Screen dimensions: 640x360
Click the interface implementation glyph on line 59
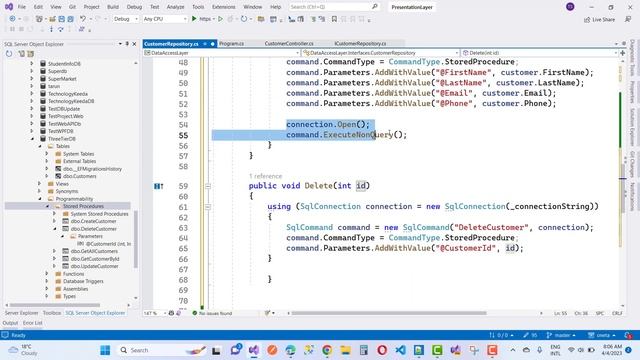tap(158, 186)
